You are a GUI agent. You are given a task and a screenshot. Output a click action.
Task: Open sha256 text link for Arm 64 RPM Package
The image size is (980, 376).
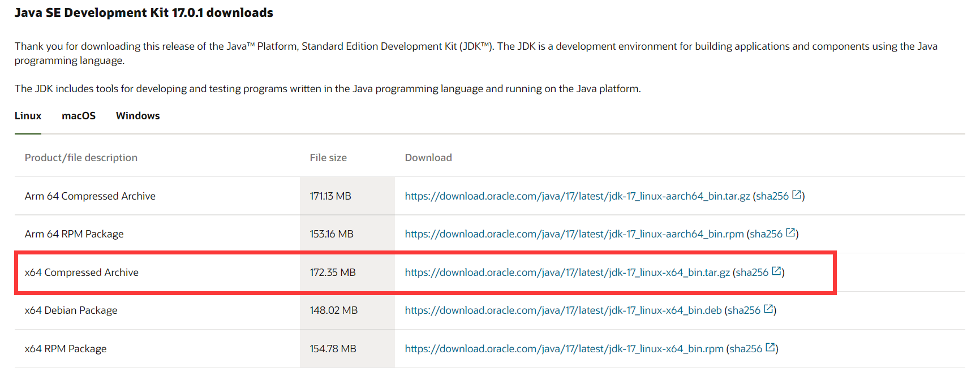(766, 234)
